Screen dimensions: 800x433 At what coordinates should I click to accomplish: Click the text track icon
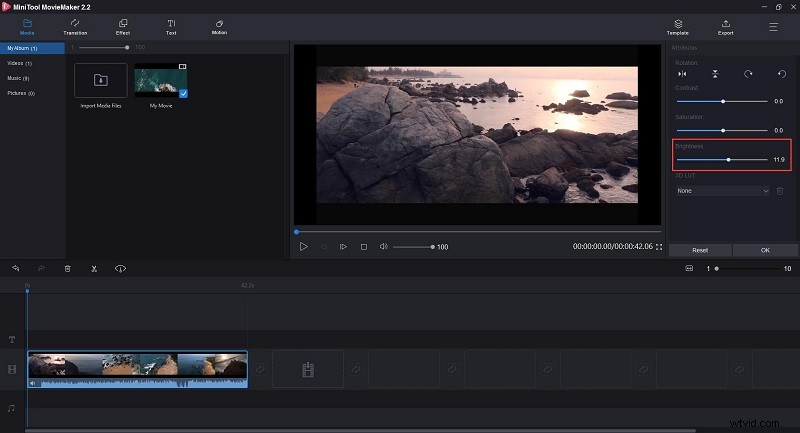(x=12, y=340)
